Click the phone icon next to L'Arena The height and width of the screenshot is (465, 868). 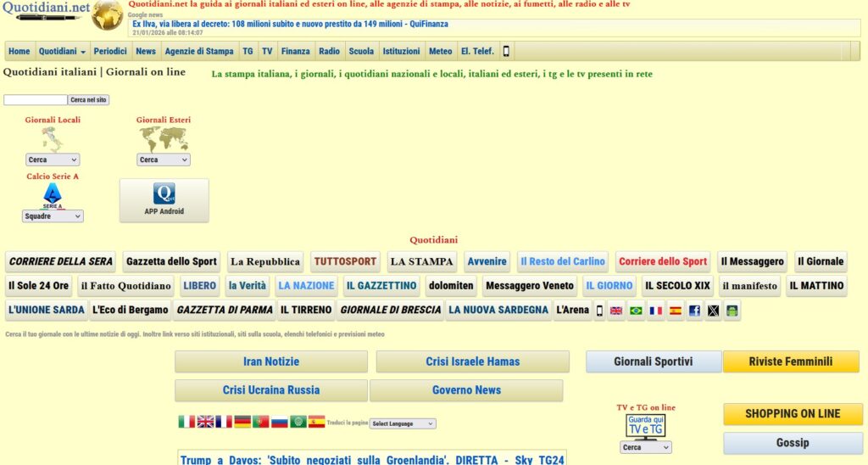(x=599, y=311)
